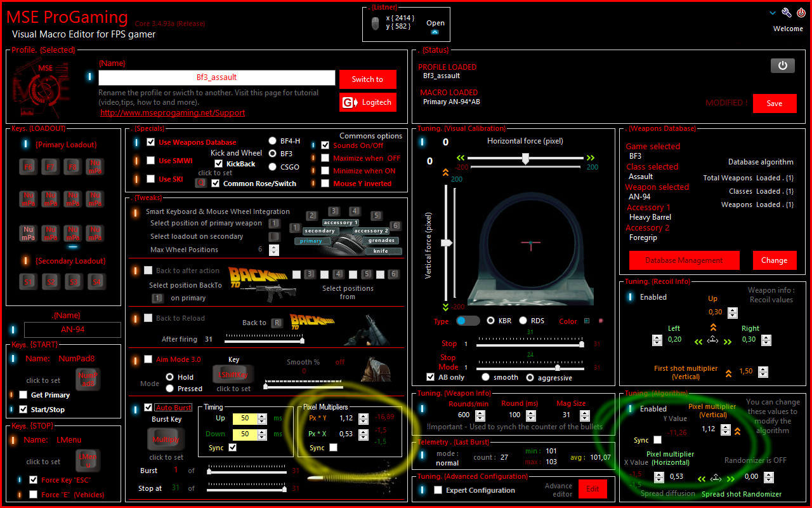
Task: Click green left arrows of Horizontal force slider
Action: tap(461, 158)
